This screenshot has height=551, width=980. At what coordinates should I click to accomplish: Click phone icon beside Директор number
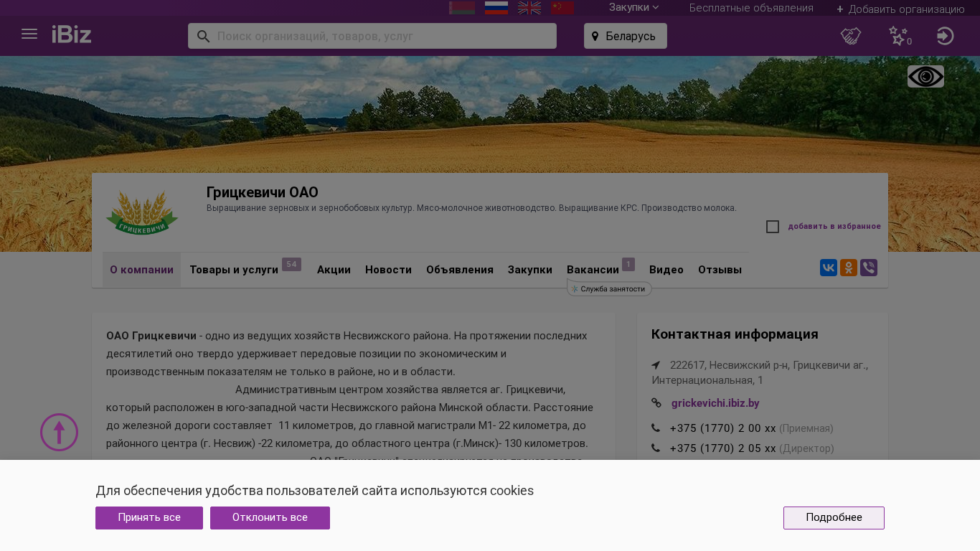656,448
